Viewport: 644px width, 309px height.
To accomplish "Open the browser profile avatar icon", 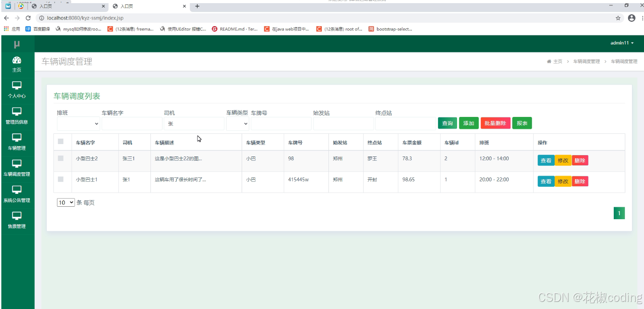I will [632, 18].
